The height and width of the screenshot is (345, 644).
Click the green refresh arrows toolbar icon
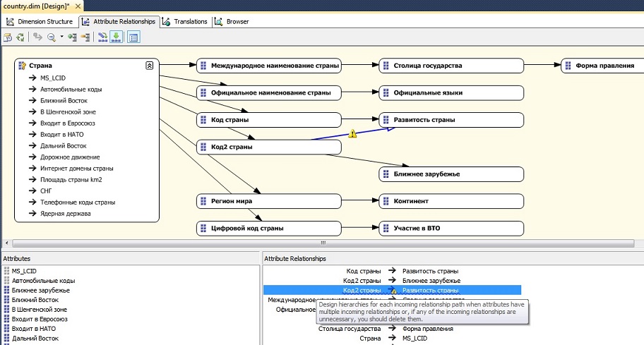pos(20,37)
